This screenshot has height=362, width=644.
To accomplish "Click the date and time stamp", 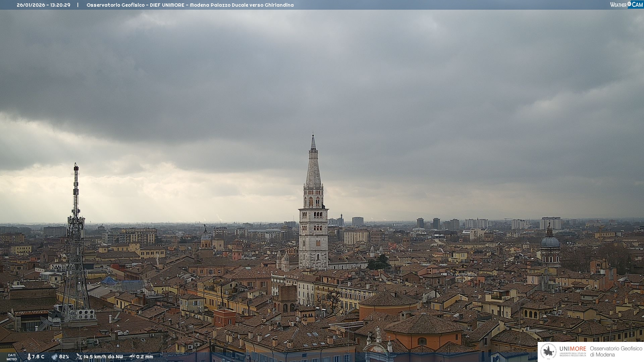I will pos(44,5).
